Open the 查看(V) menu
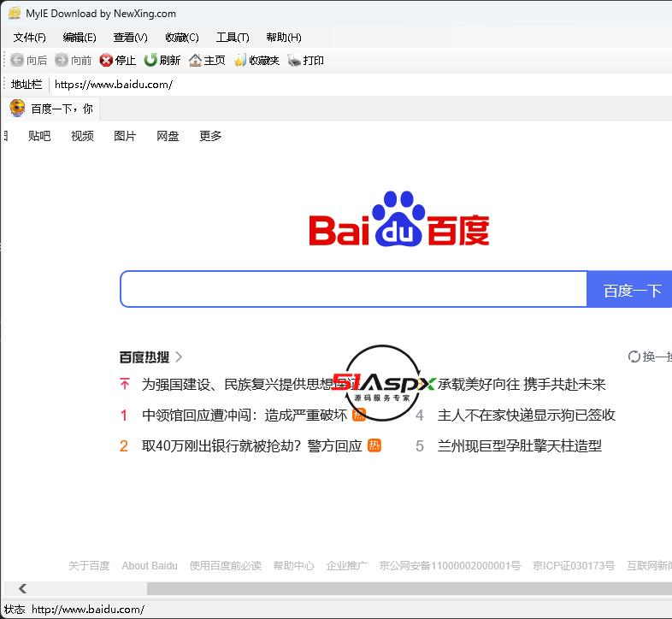Image resolution: width=672 pixels, height=619 pixels. [130, 38]
